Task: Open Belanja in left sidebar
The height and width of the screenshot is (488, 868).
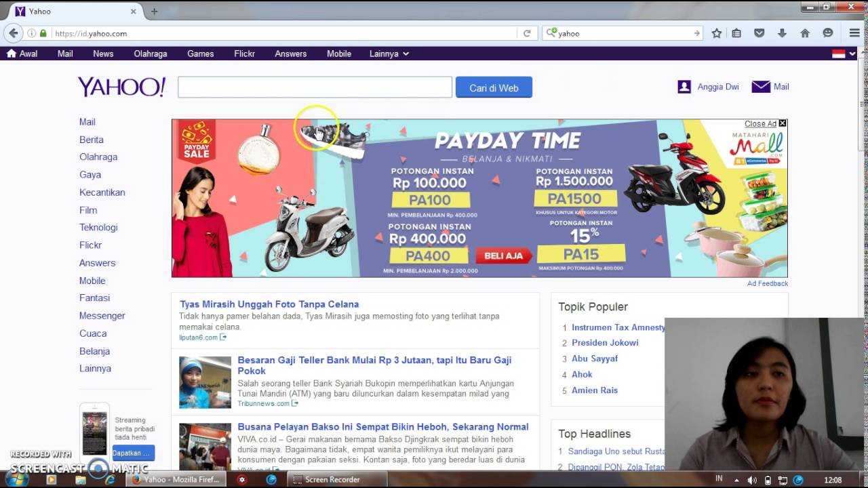Action: point(94,351)
